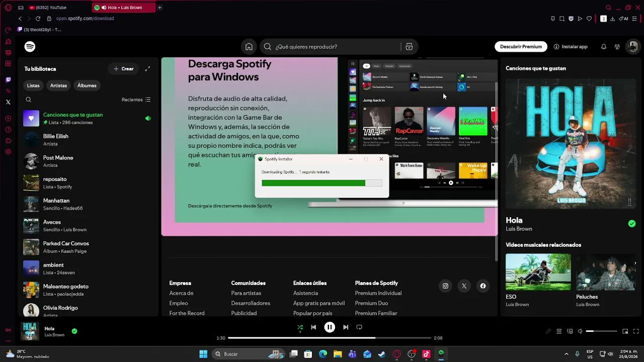Open the theold28yt Twitch bookmark

pyautogui.click(x=39, y=30)
